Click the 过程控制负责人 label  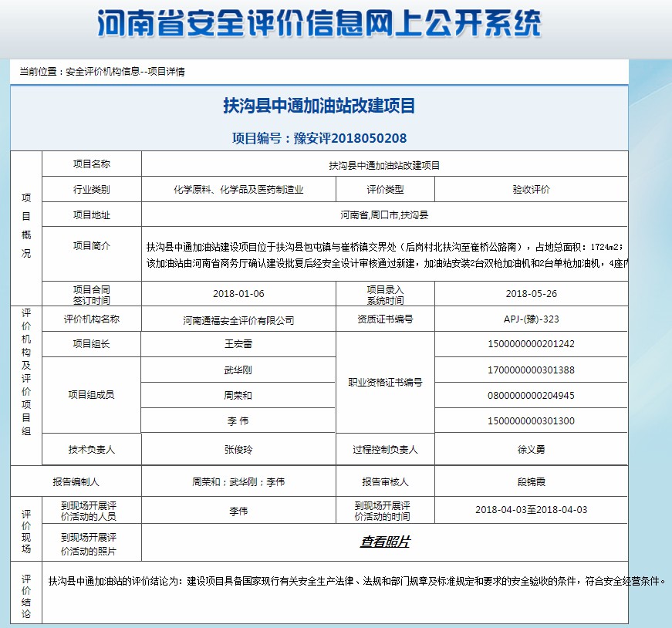click(x=385, y=449)
